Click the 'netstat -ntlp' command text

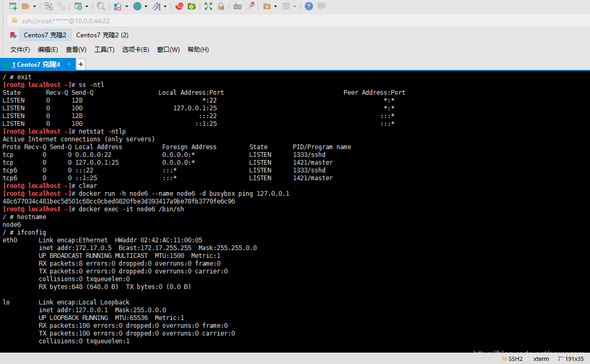click(102, 132)
